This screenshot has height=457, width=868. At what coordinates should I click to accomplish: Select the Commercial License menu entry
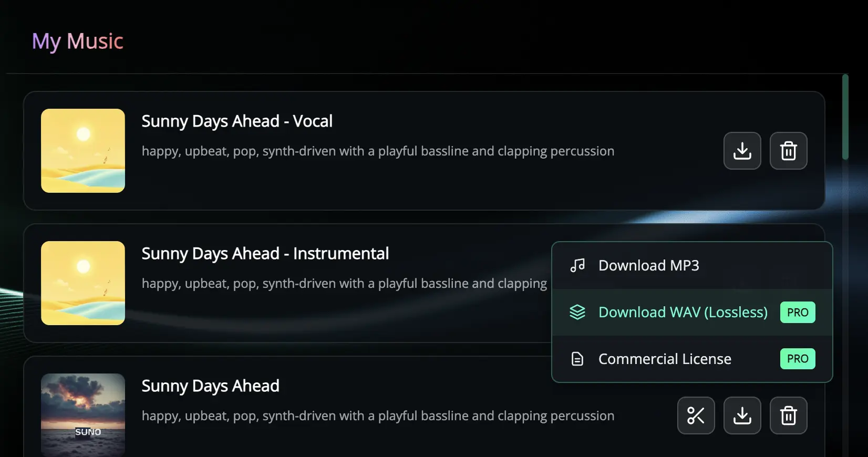[x=692, y=359]
